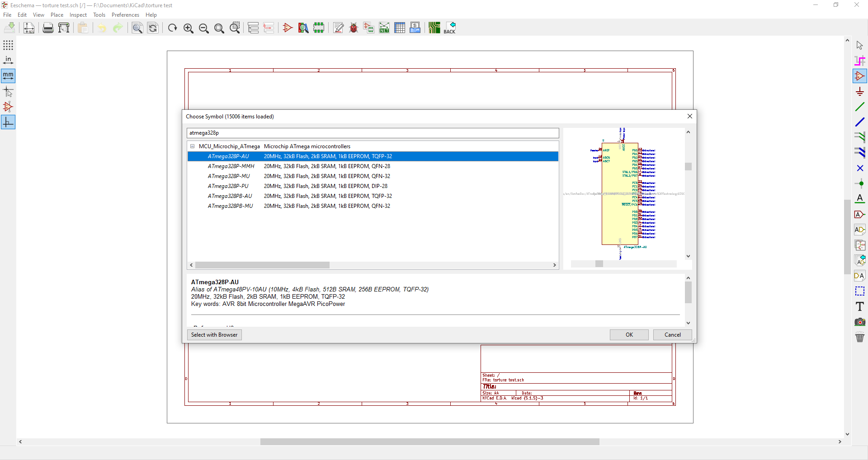
Task: Toggle cursor shape
Action: coord(8,92)
